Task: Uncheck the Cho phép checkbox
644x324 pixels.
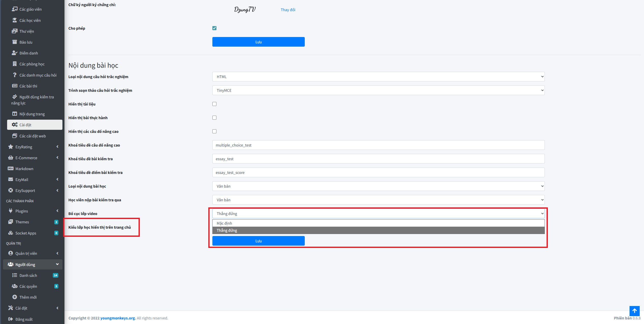Action: [x=214, y=28]
